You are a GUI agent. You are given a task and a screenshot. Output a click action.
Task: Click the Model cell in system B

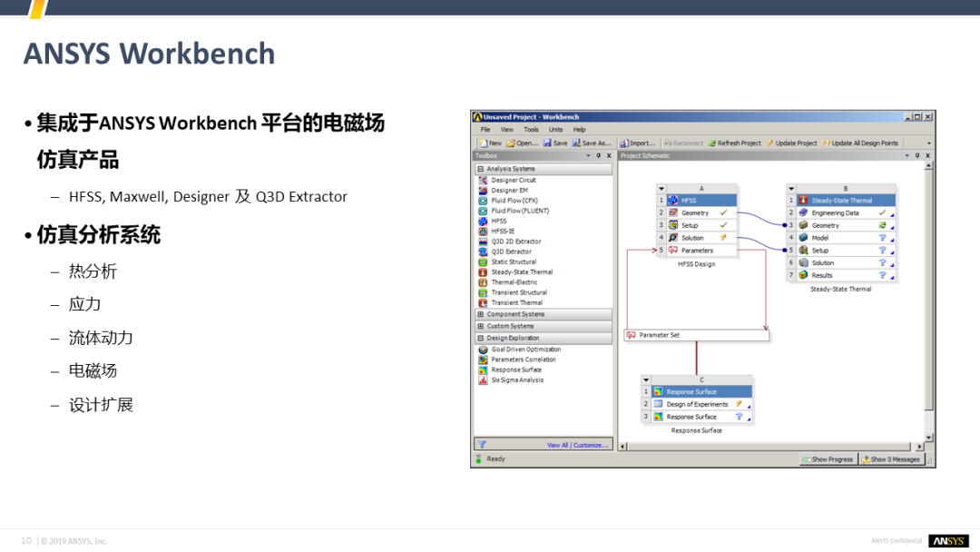[846, 238]
